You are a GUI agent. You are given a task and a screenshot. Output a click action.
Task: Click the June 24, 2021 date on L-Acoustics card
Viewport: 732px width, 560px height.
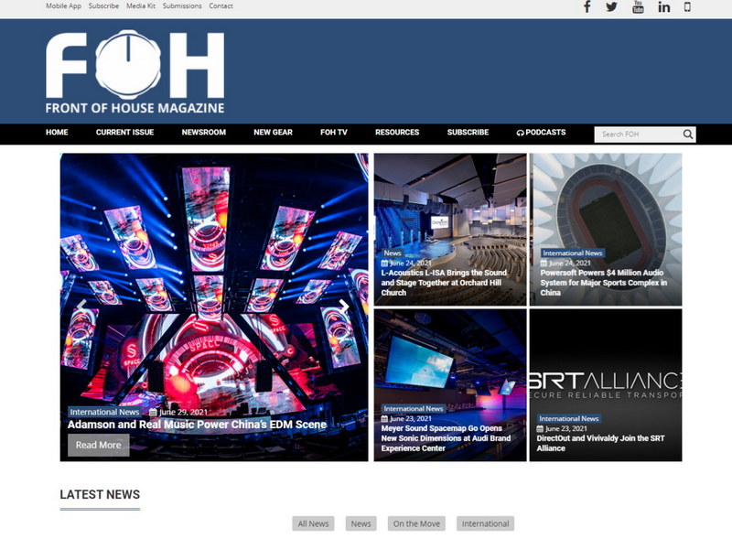pos(410,264)
